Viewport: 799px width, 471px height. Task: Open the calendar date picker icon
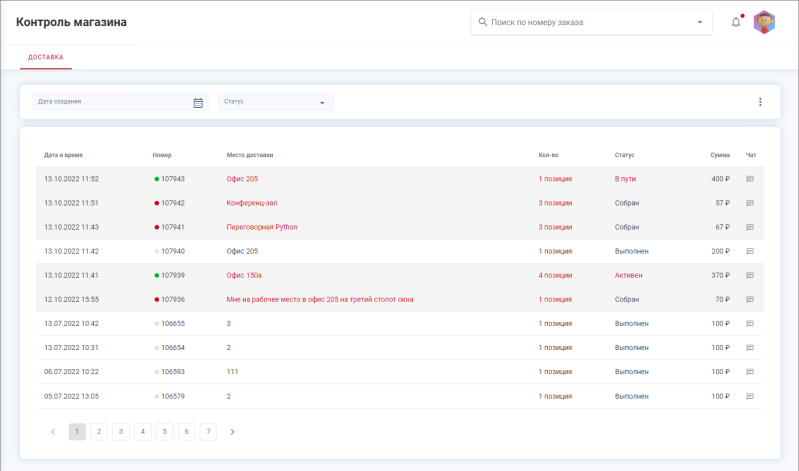pyautogui.click(x=198, y=102)
